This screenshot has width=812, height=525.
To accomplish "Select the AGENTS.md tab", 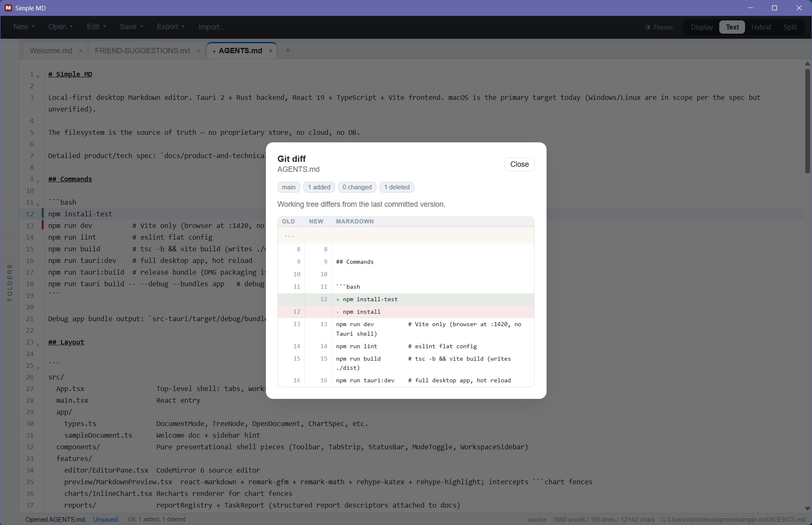I will coord(240,51).
